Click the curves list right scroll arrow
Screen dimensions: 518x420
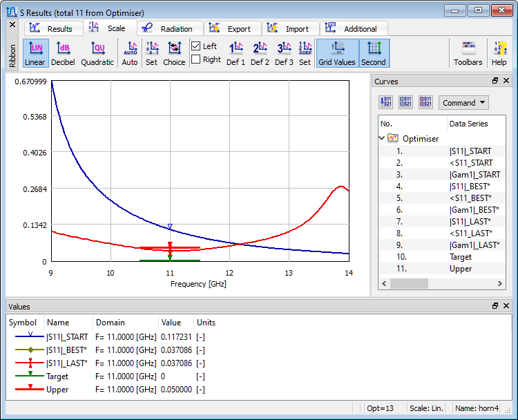pyautogui.click(x=500, y=283)
